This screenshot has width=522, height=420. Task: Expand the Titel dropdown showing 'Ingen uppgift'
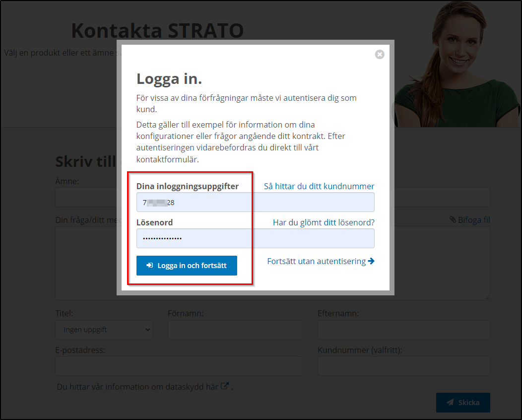coord(104,330)
